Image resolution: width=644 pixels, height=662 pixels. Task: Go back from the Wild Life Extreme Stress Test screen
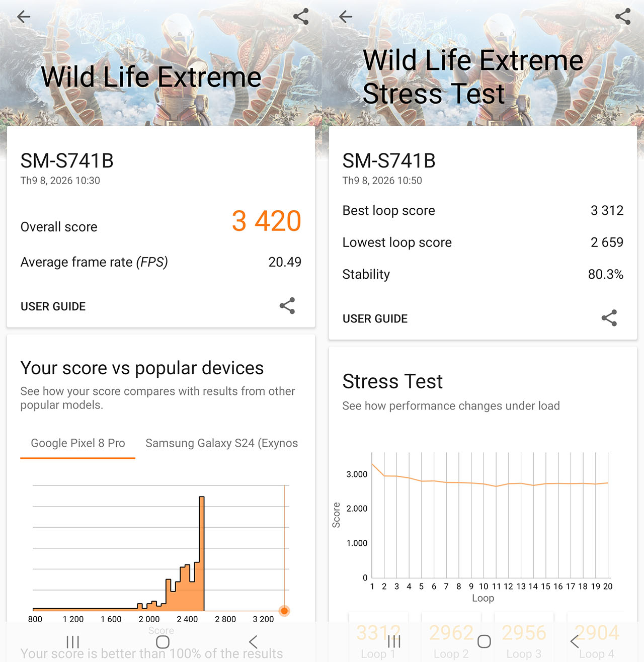[346, 17]
